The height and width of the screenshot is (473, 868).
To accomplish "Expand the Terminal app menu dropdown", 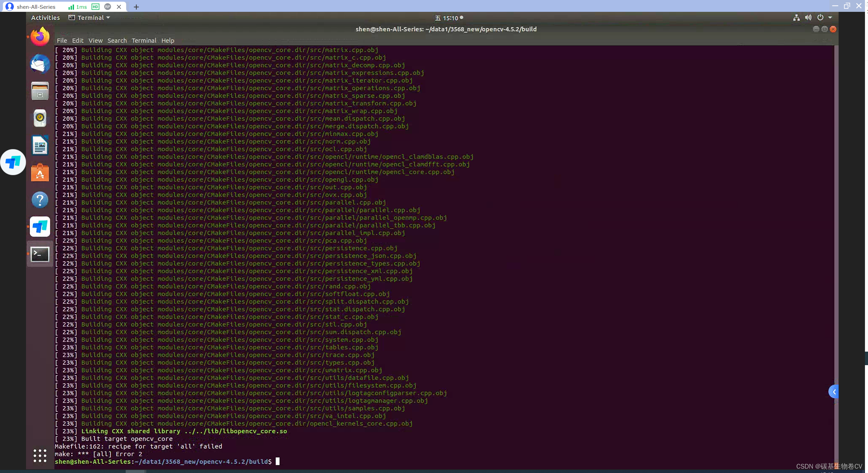I will 89,18.
